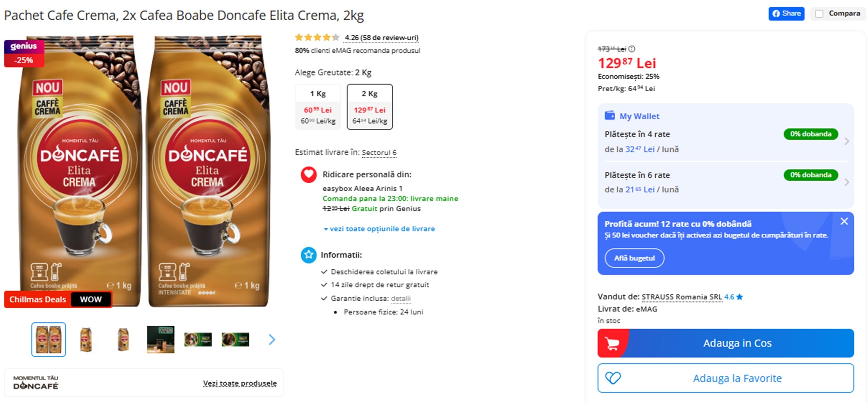Select the 2 Kg weight option

[x=370, y=107]
